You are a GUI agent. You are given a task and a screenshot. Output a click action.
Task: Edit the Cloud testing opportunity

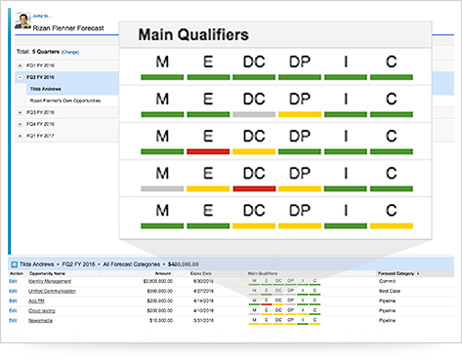pos(13,311)
